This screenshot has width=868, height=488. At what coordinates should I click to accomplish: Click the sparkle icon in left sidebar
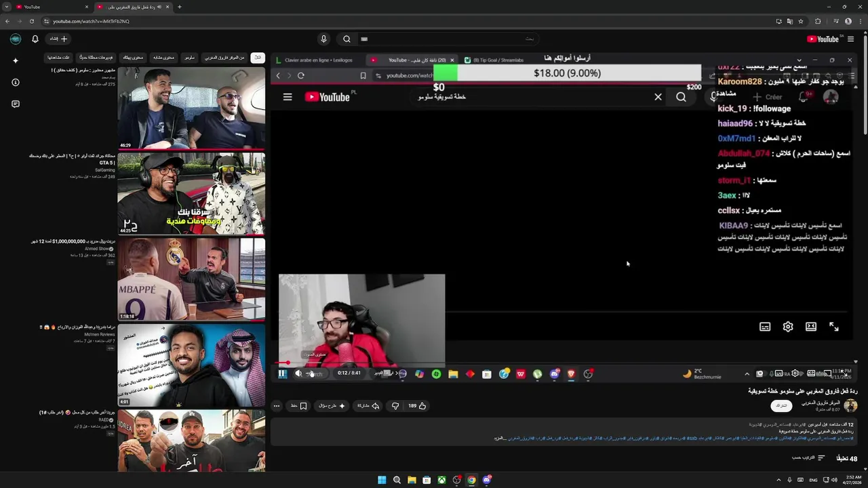point(16,60)
